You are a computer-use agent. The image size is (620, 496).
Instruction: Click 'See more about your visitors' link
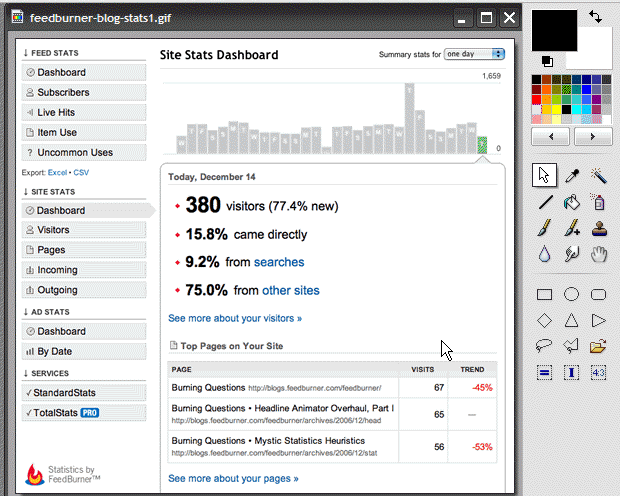[x=235, y=318]
